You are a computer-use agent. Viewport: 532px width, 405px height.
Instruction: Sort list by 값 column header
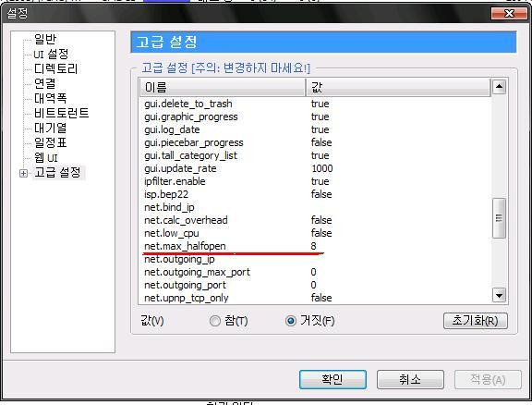[x=398, y=87]
